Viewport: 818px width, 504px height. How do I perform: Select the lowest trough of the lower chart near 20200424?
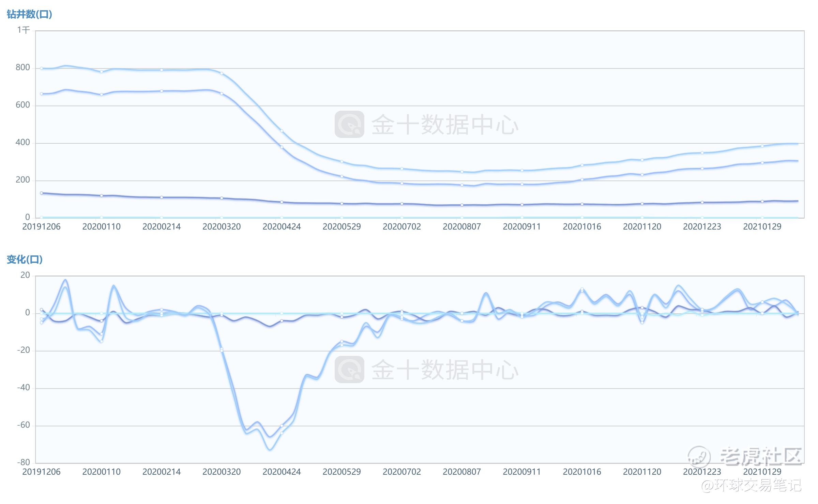tap(270, 450)
